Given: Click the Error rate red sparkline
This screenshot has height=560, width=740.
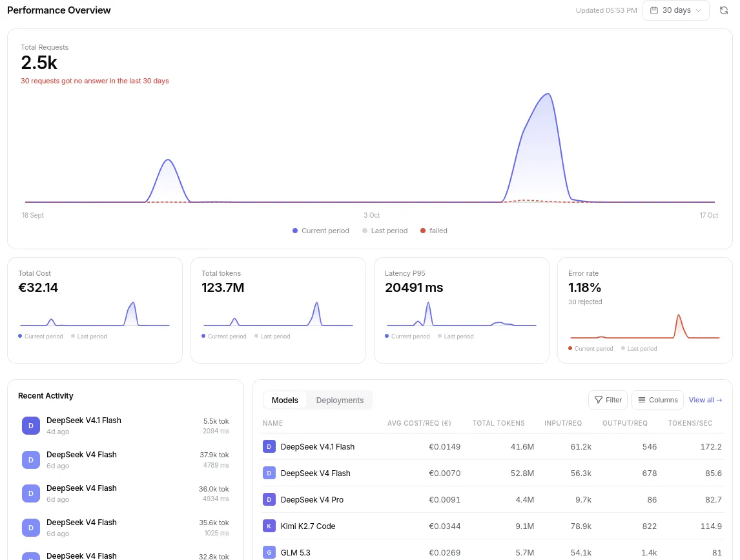Looking at the screenshot, I should (x=644, y=326).
